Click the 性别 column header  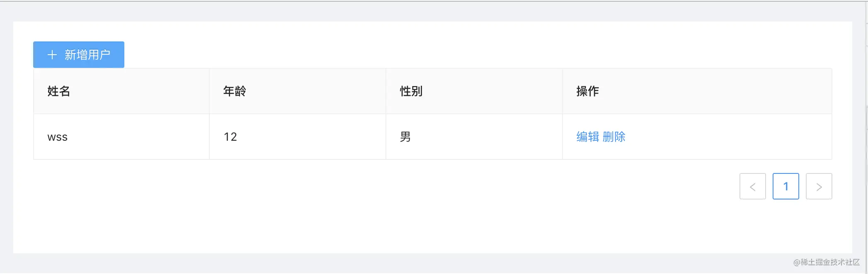tap(411, 91)
